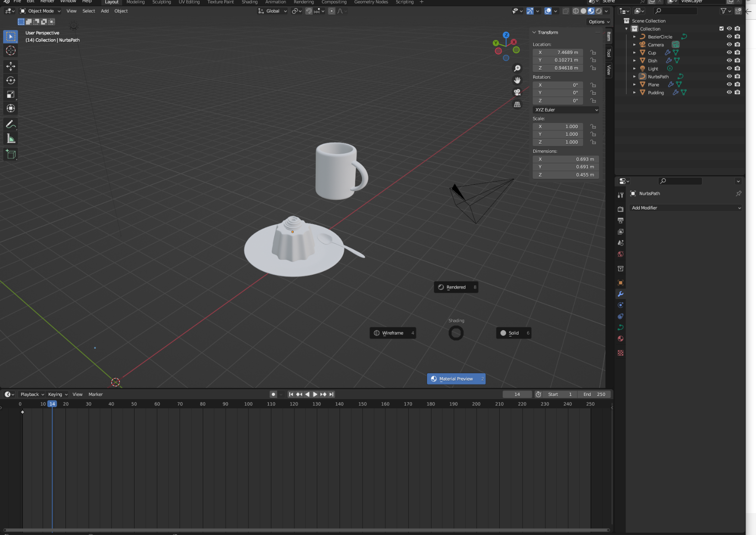Select the Measure tool
The width and height of the screenshot is (756, 535).
[11, 139]
